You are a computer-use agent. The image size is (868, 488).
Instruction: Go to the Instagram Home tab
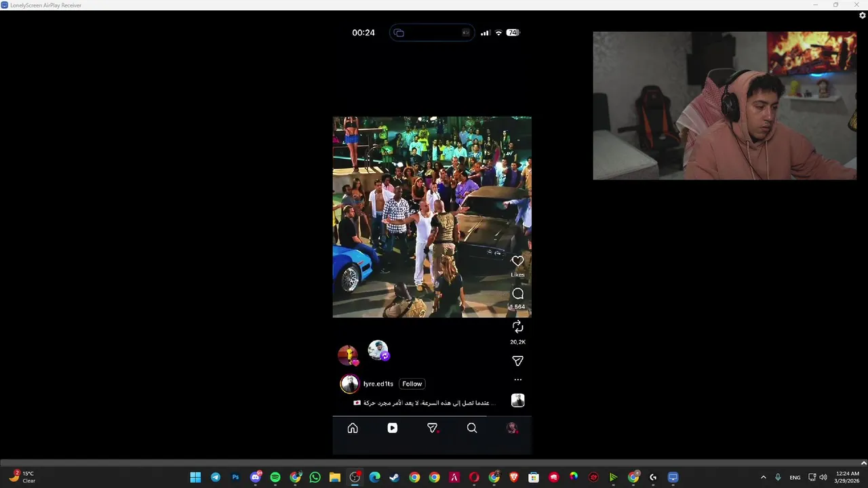(353, 428)
